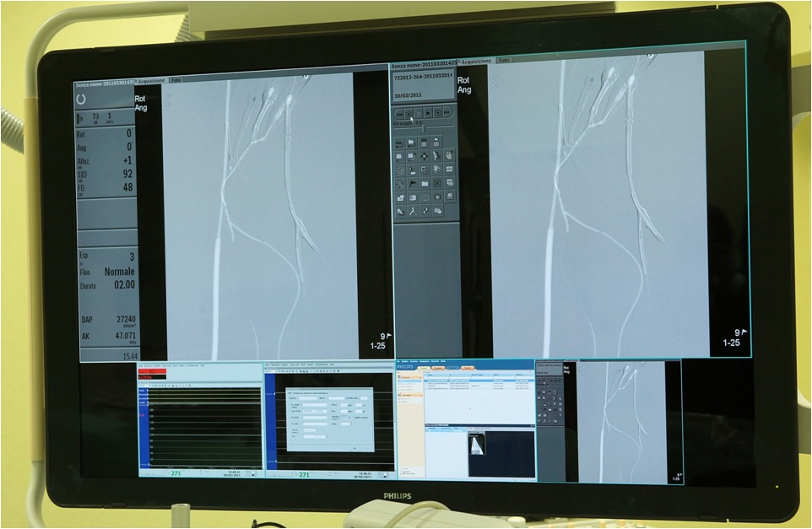Click the Altez. value +1
812x529 pixels.
pos(127,160)
